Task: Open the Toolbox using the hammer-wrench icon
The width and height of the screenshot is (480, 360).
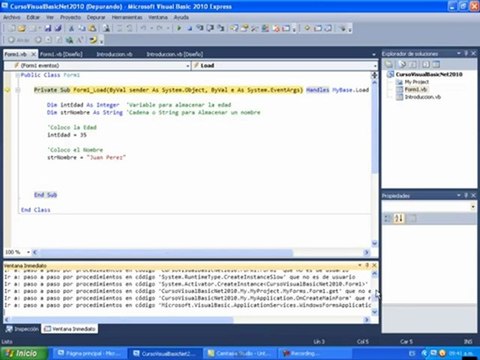Action: coord(255,29)
